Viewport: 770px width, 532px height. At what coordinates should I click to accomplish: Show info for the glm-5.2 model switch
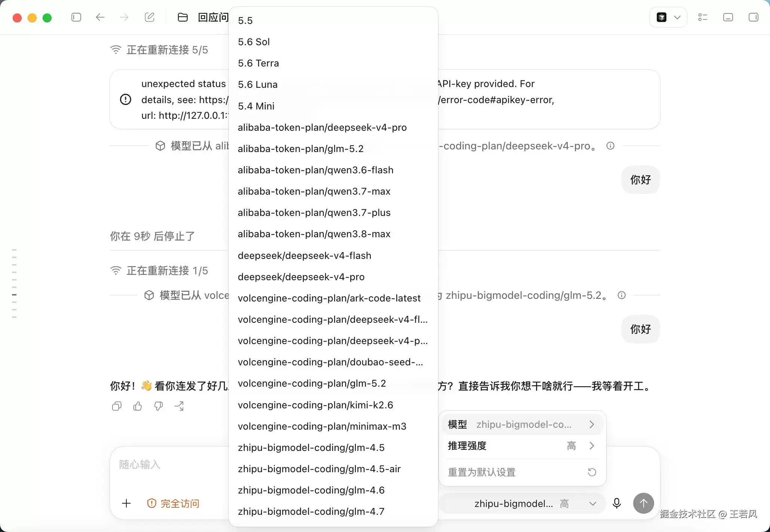[x=622, y=295]
